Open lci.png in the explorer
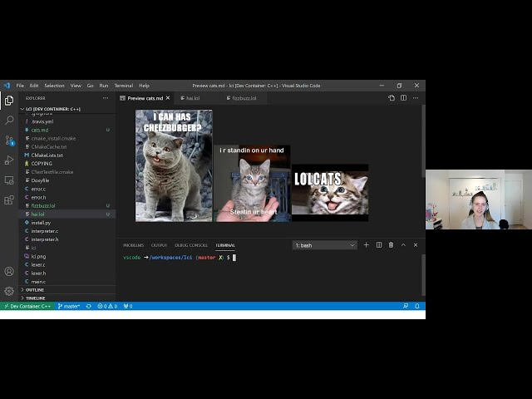 pos(67,256)
